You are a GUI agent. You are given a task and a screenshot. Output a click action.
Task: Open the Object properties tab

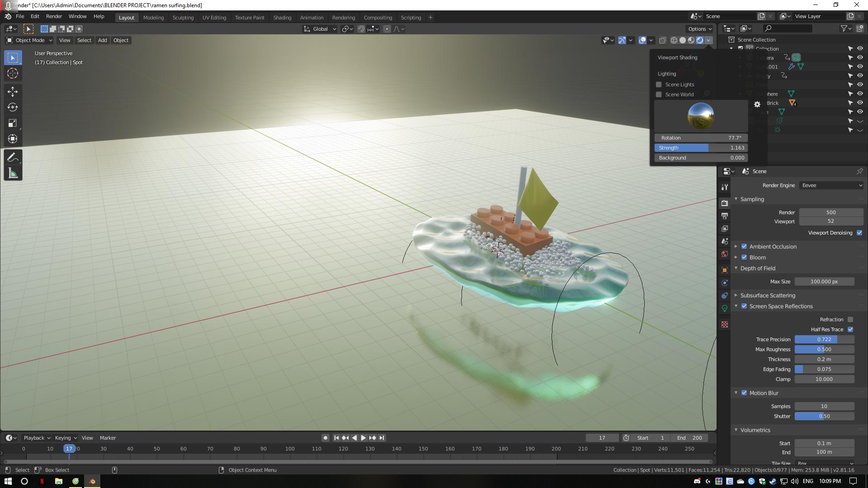[x=725, y=270]
